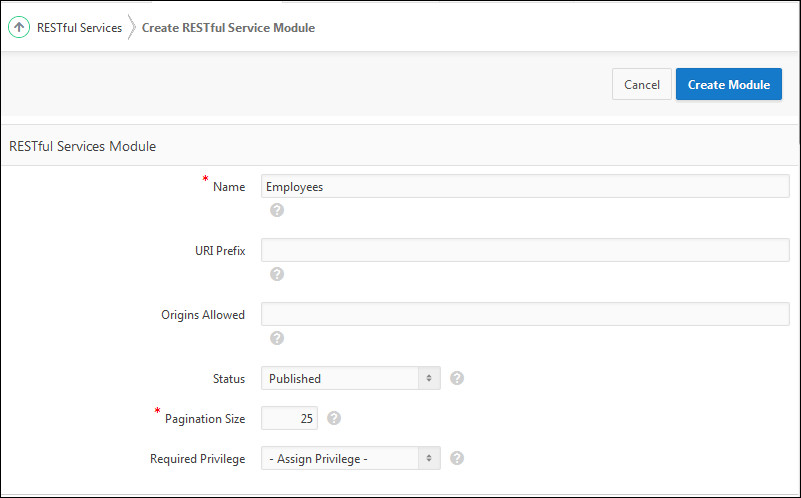Open help for the Origins Allowed field
The width and height of the screenshot is (801, 498).
277,338
